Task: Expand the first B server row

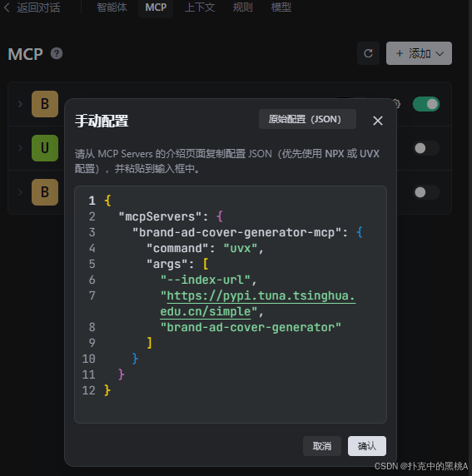Action: click(20, 104)
